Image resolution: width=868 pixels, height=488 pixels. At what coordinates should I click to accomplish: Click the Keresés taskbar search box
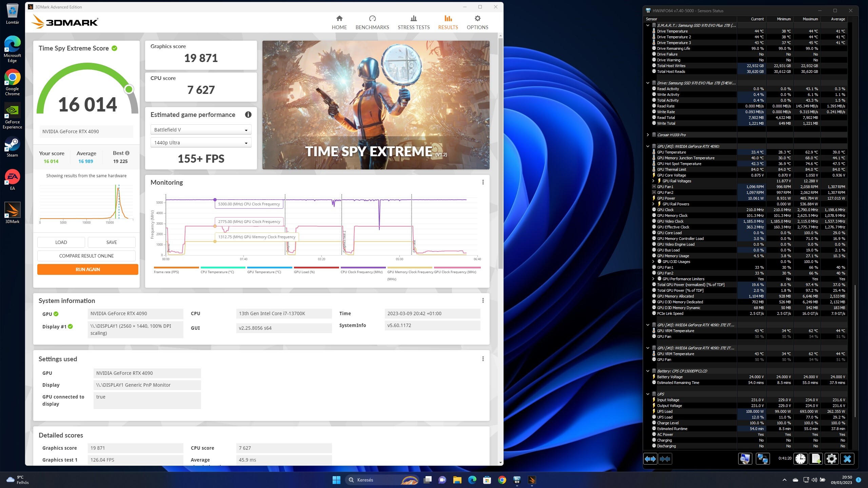[x=382, y=480]
